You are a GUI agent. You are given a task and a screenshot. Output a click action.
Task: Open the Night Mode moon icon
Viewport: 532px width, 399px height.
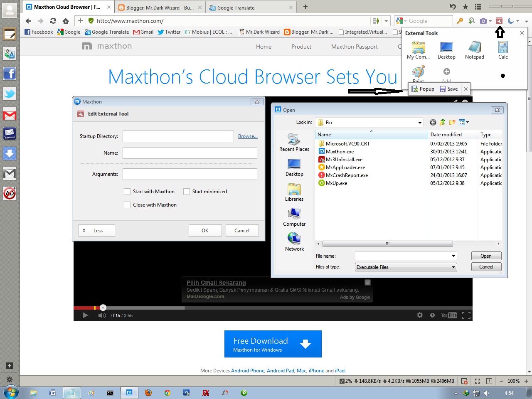click(511, 21)
